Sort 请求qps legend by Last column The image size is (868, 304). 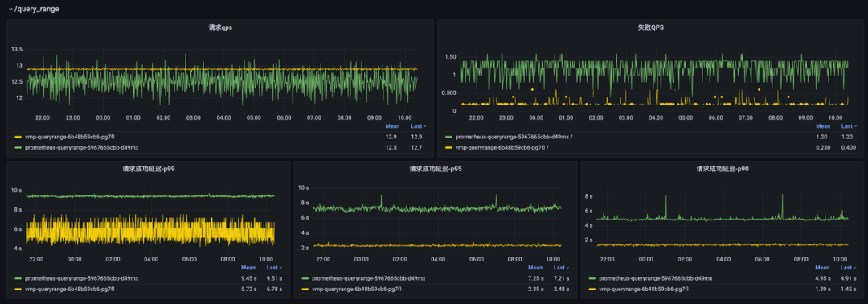pos(417,126)
